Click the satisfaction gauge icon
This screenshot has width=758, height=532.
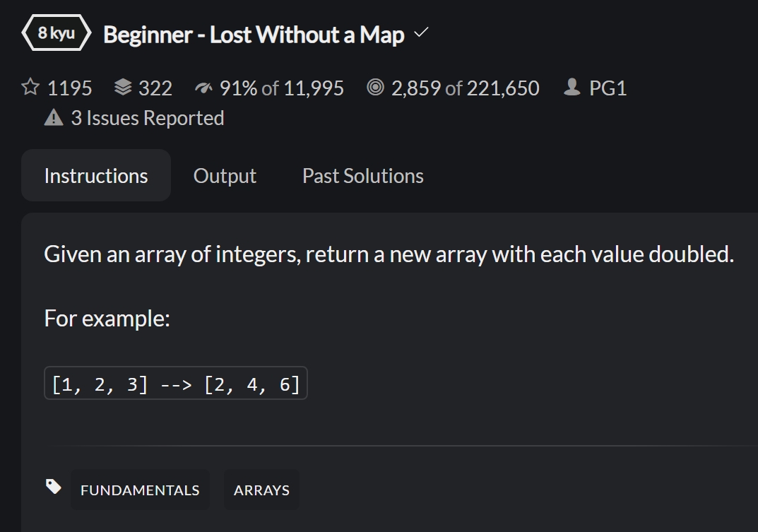[203, 88]
